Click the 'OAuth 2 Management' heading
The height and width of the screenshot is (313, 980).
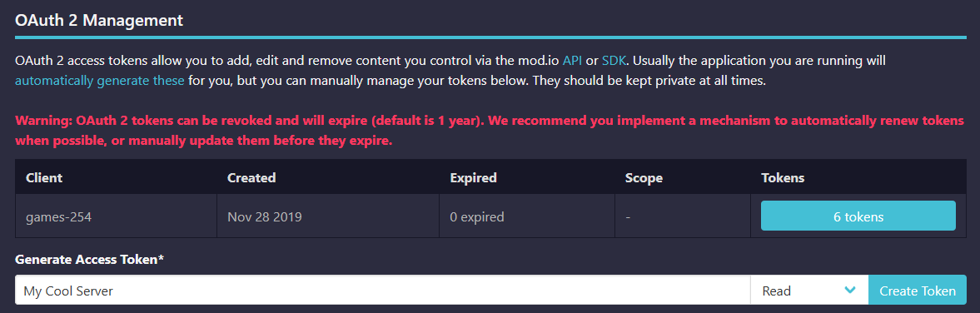click(x=99, y=19)
